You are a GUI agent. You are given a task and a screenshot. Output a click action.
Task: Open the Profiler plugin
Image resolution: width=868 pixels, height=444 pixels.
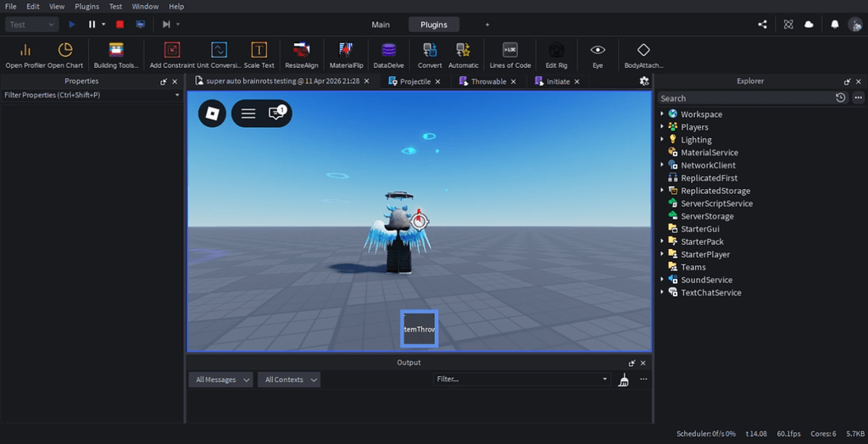pos(25,55)
